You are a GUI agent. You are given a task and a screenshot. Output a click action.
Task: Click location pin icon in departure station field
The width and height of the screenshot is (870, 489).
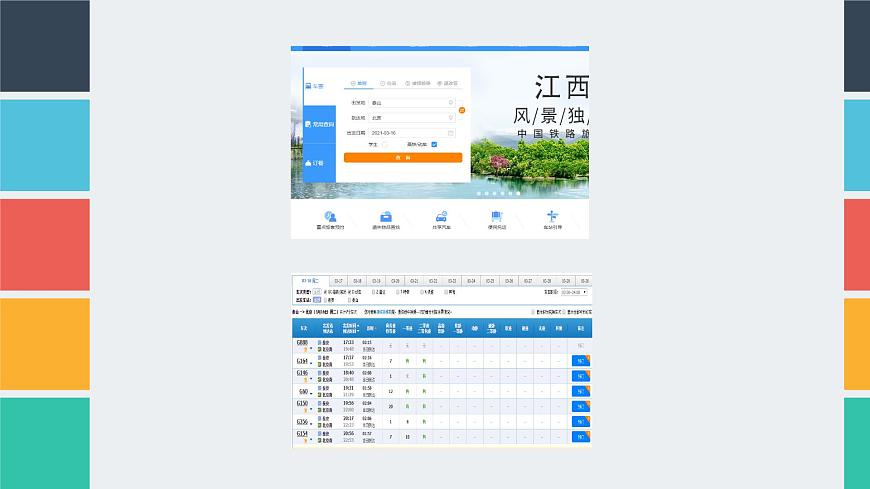click(451, 103)
